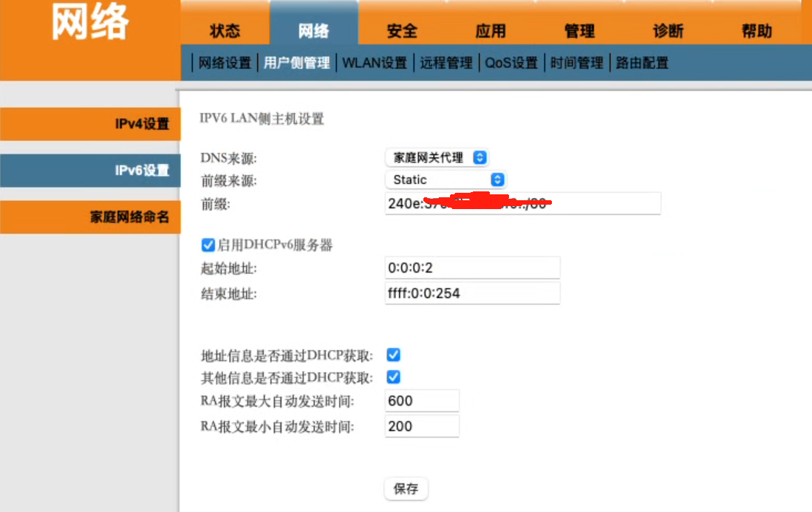Open 时间管理 submenu item
This screenshot has width=812, height=512.
[x=577, y=64]
